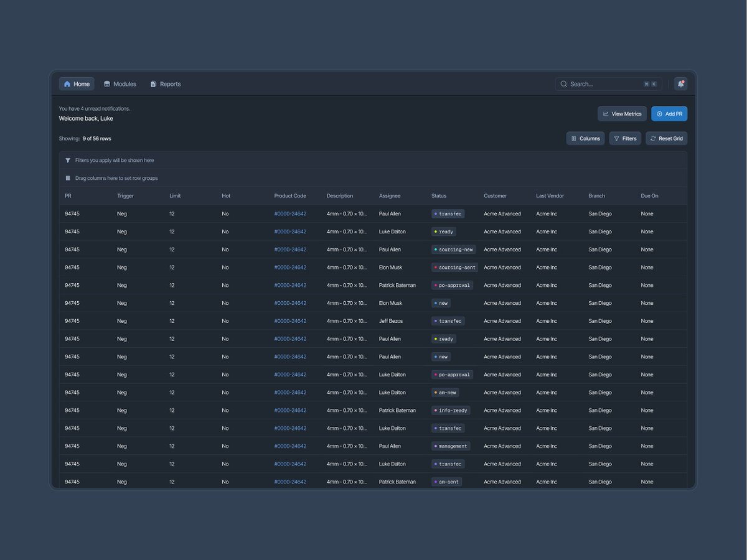
Task: Click the am-sent status badge
Action: 447,482
